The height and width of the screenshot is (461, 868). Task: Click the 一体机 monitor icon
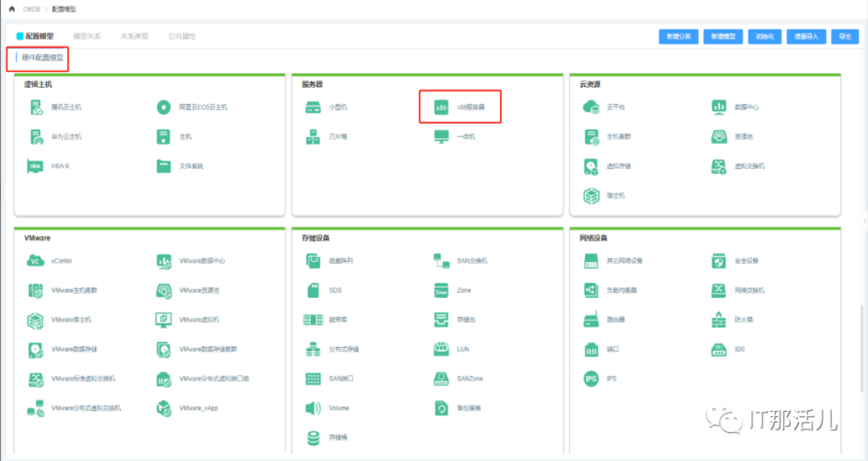tap(441, 137)
